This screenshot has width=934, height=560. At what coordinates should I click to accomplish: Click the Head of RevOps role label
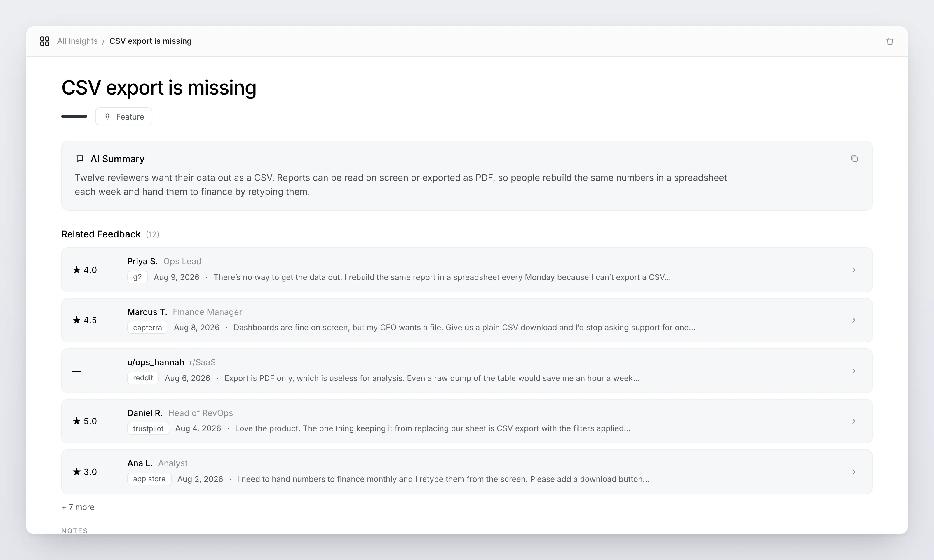point(201,413)
